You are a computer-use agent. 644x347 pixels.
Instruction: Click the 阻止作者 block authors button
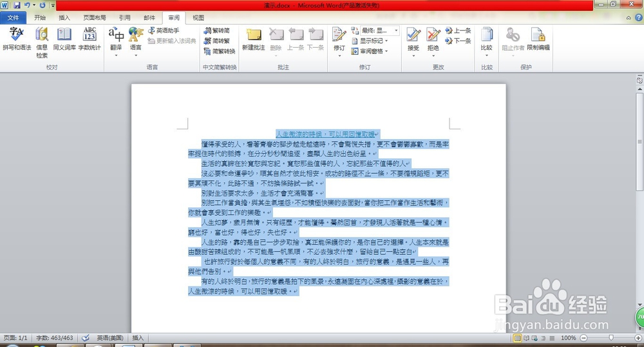pos(513,41)
